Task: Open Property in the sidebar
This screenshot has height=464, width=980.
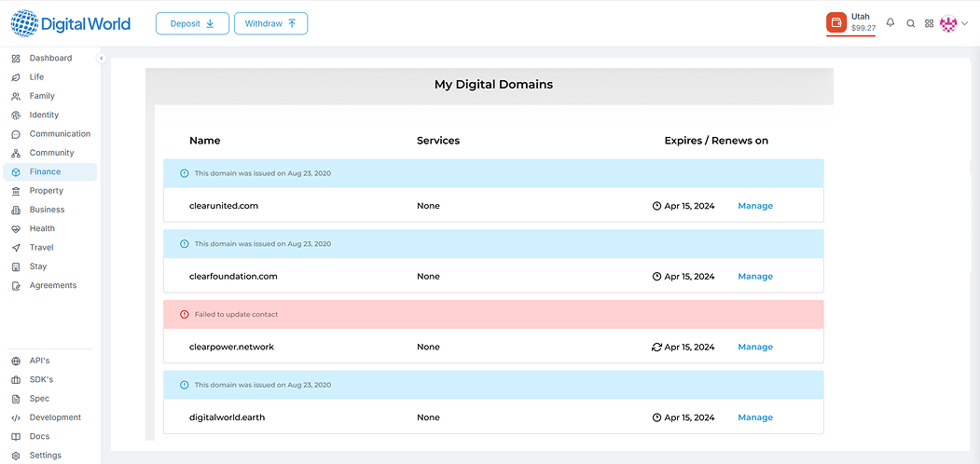Action: [x=50, y=190]
